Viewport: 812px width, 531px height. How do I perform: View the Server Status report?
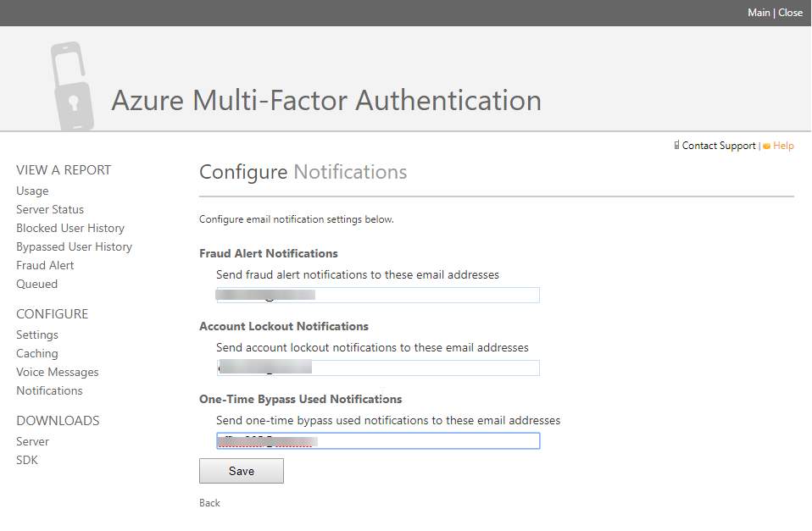coord(50,209)
